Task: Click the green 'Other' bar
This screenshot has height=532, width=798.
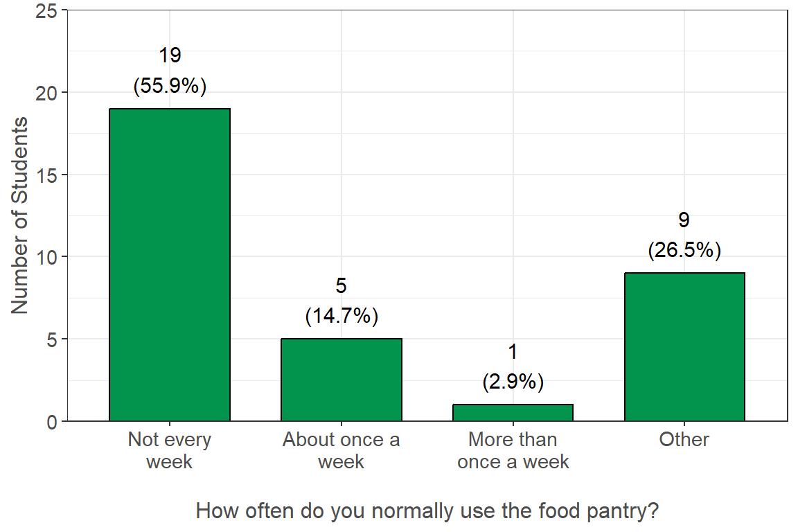Action: (684, 346)
